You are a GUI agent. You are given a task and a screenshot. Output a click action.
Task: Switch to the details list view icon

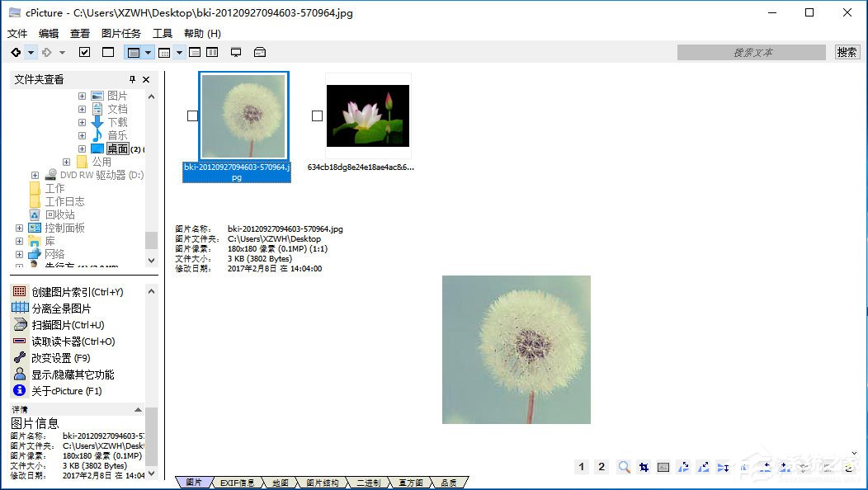[195, 53]
